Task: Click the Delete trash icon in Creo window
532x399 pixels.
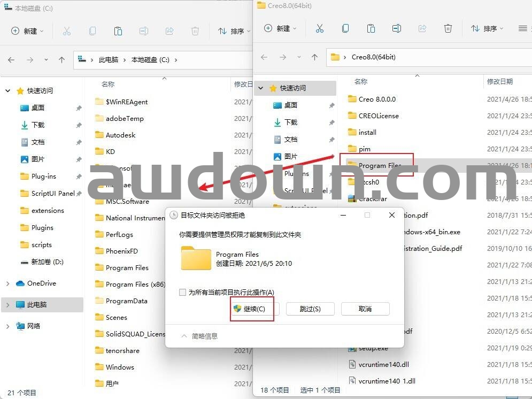Action: pos(448,28)
